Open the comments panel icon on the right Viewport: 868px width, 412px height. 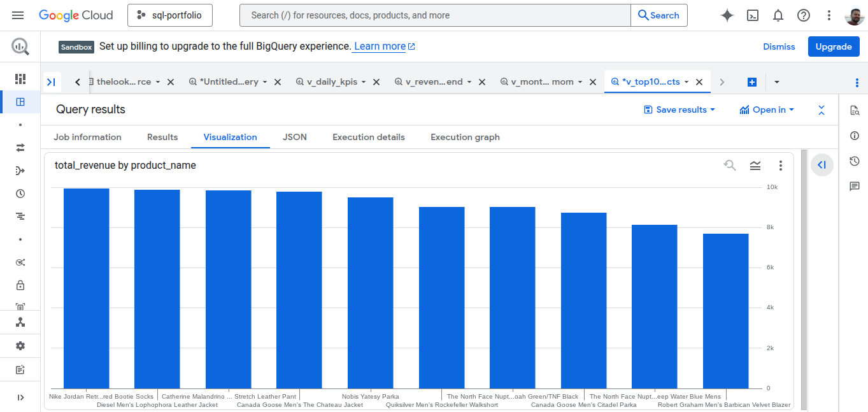coord(854,186)
